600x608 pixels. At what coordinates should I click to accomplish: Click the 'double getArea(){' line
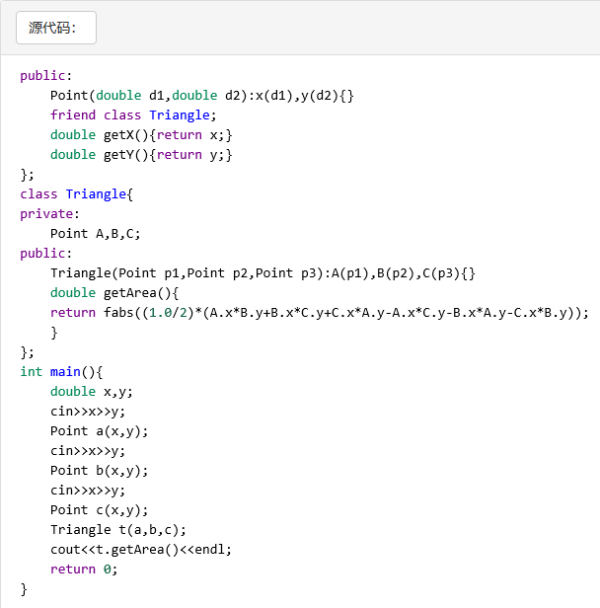coord(114,293)
